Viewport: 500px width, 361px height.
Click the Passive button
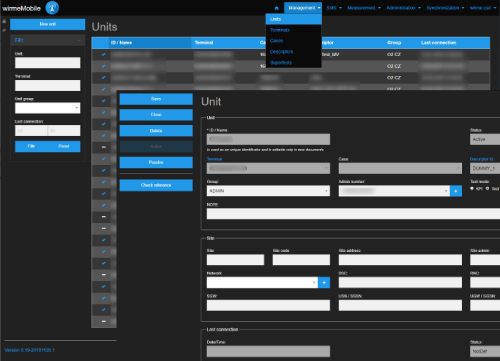point(156,162)
